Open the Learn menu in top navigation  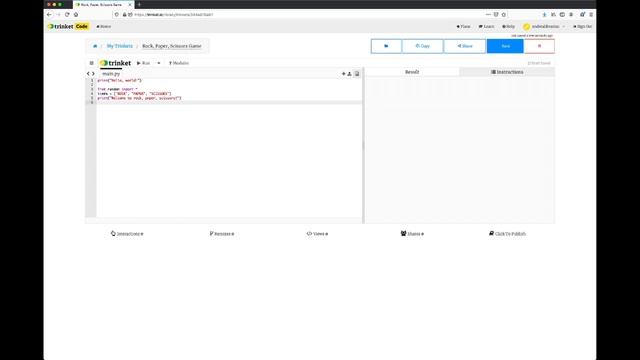click(487, 27)
